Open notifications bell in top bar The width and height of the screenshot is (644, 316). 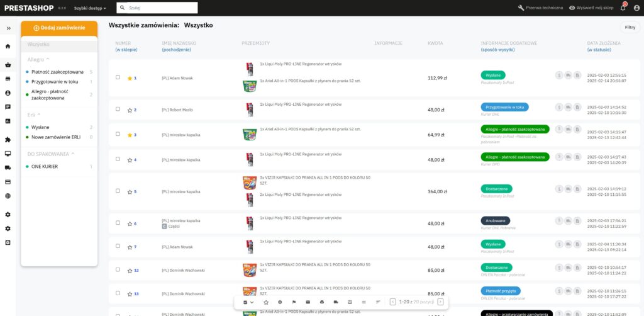(623, 8)
